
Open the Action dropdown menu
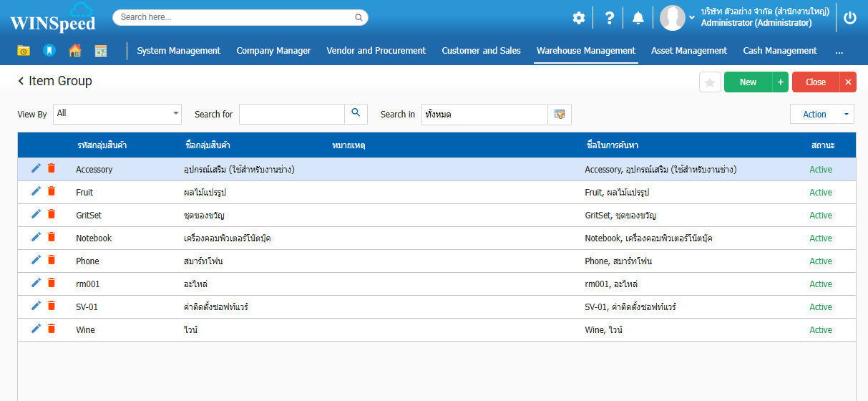click(x=821, y=114)
